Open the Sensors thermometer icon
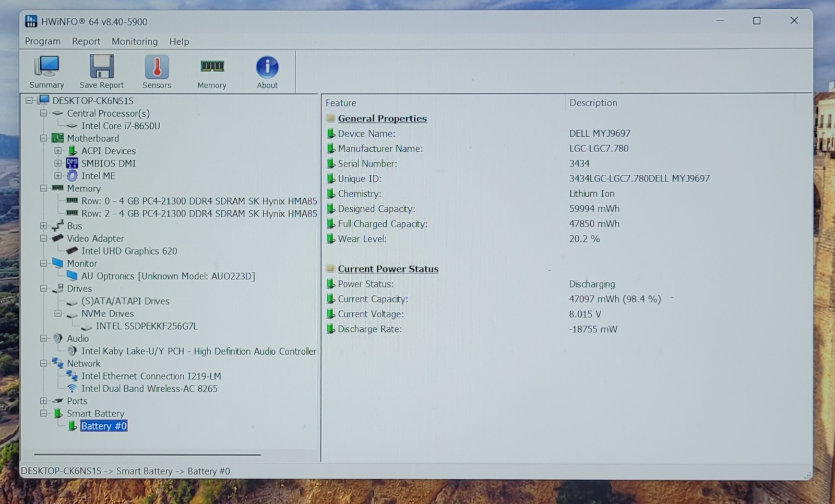Viewport: 835px width, 504px height. click(x=157, y=66)
